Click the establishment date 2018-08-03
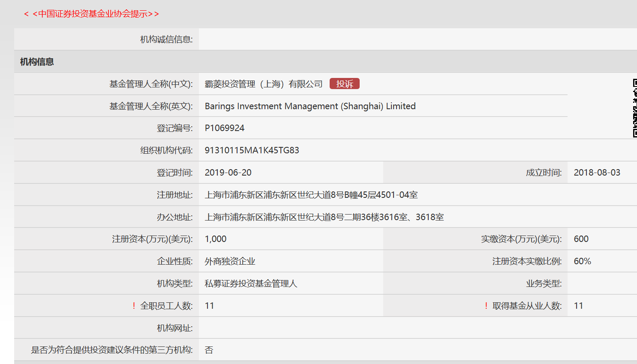The height and width of the screenshot is (364, 637). click(x=597, y=173)
